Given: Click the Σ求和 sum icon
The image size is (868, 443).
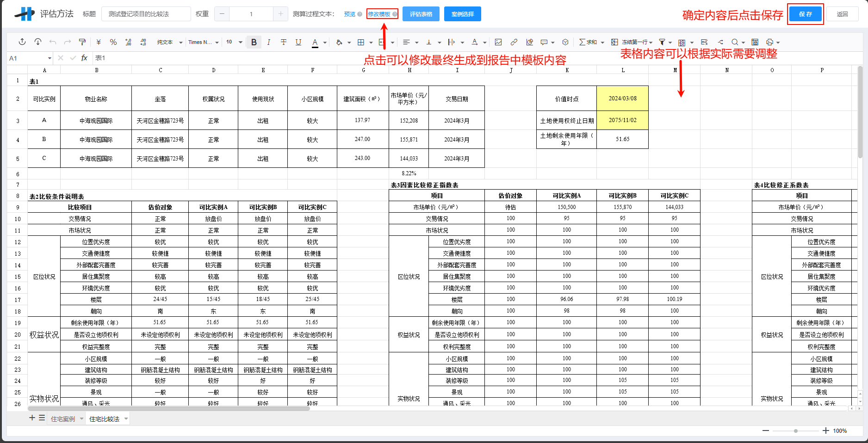Looking at the screenshot, I should (589, 42).
